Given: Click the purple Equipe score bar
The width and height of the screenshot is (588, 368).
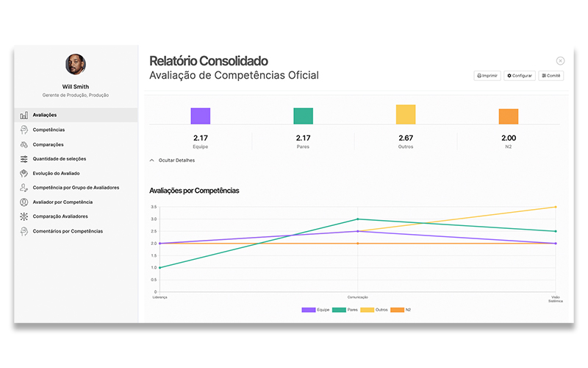Looking at the screenshot, I should click(x=201, y=116).
